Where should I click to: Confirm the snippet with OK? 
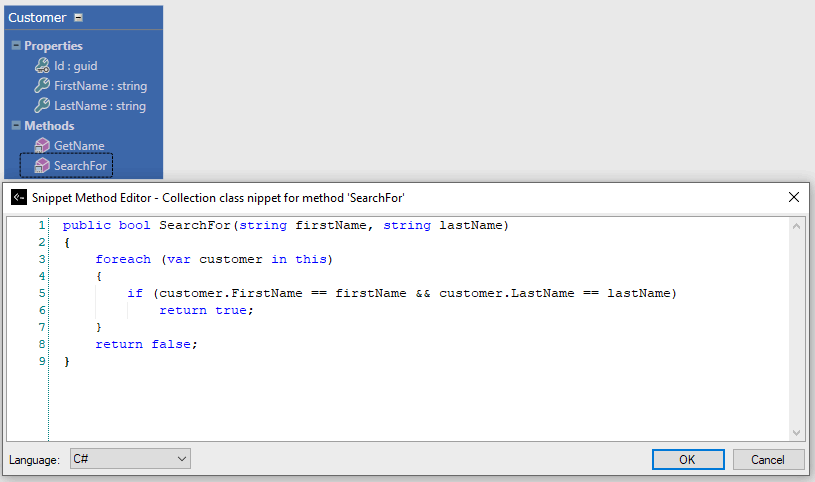(x=687, y=459)
